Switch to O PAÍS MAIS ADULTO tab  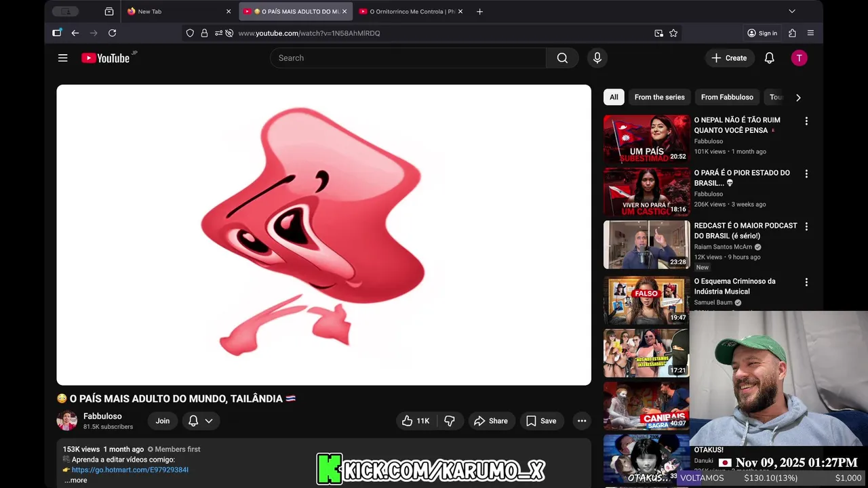[296, 12]
